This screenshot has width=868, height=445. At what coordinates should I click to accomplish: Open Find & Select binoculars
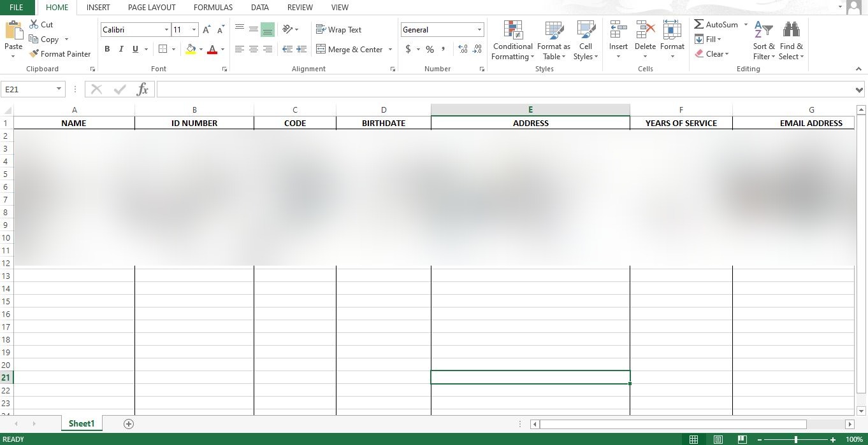(x=792, y=41)
